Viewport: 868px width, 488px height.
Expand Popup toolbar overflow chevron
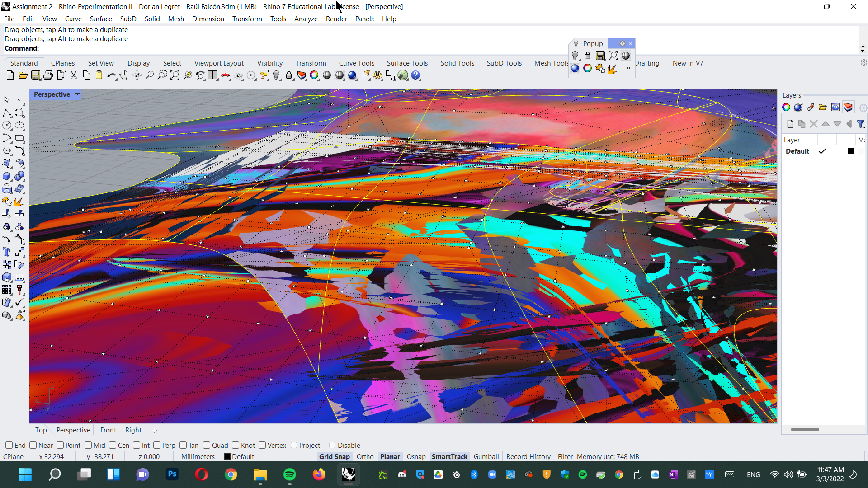628,68
